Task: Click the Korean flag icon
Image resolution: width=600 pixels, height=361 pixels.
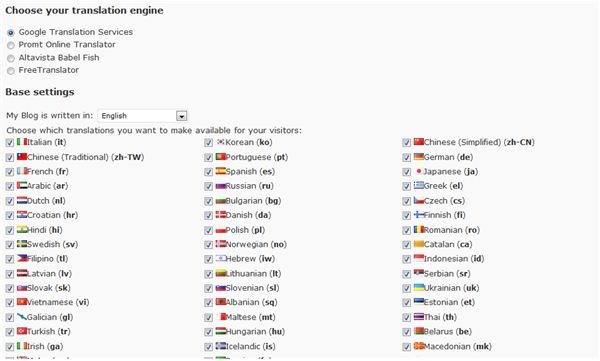Action: (x=220, y=142)
